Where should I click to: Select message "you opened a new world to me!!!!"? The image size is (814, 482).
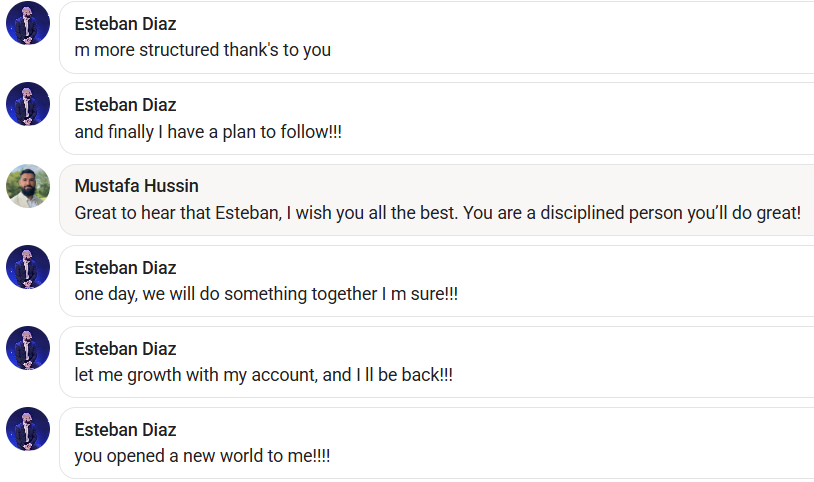point(202,456)
